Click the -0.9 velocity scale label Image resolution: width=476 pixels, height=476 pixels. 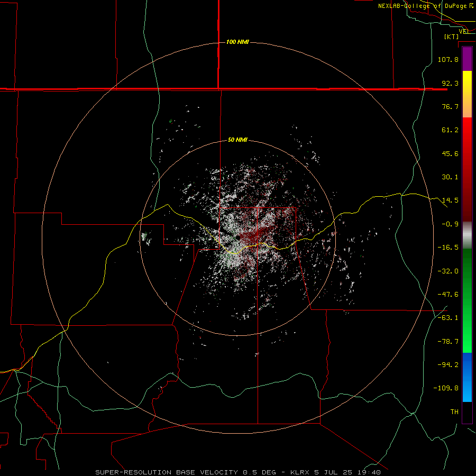point(450,224)
